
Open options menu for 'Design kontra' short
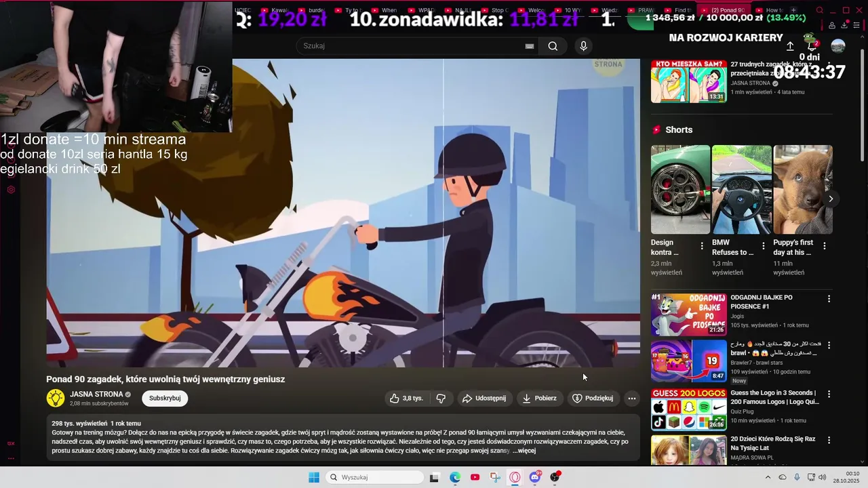[x=703, y=246]
